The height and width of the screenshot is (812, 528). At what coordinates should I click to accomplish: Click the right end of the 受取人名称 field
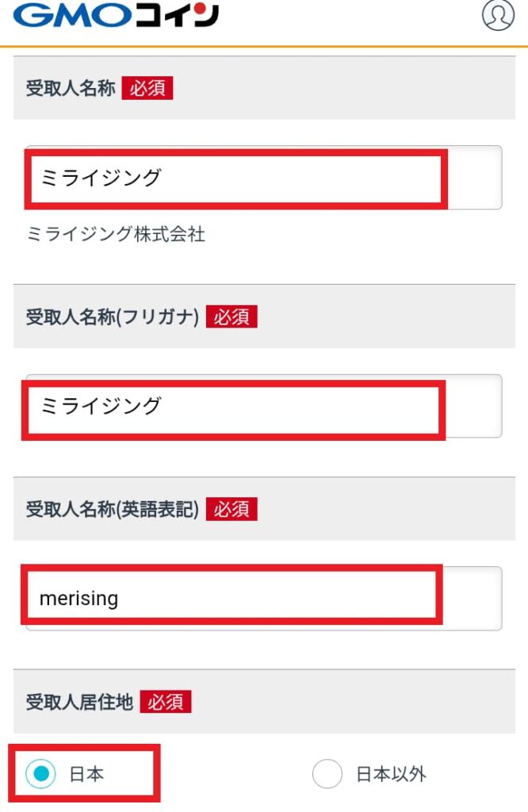pyautogui.click(x=475, y=178)
